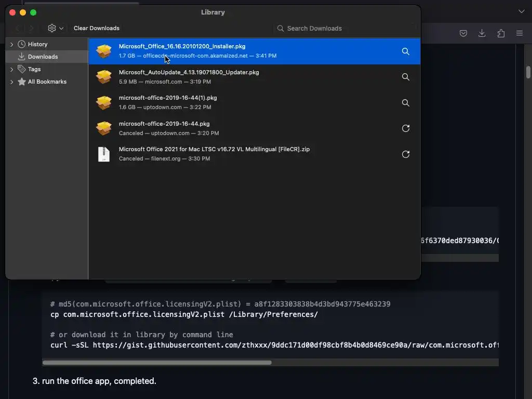
Task: Click zip file icon of Office 2021 LTSC
Action: (104, 154)
